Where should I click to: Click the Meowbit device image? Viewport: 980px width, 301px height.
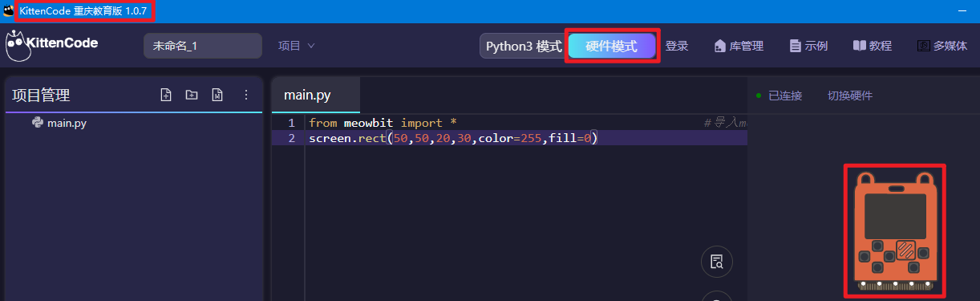pos(895,230)
